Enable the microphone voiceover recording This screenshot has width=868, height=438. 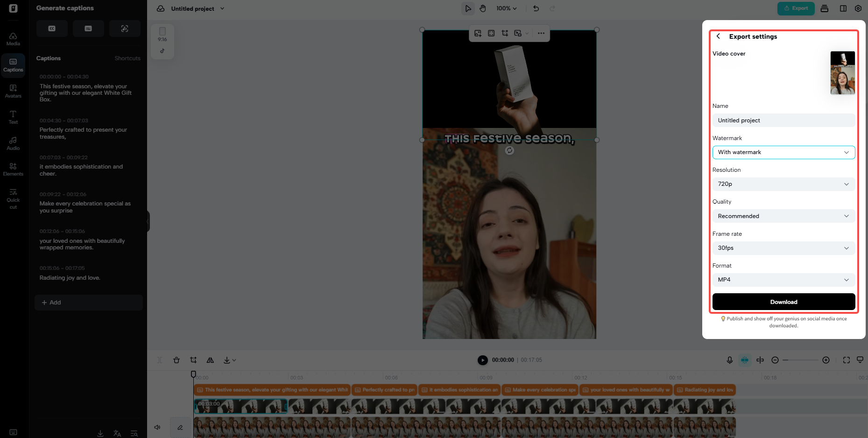[730, 360]
